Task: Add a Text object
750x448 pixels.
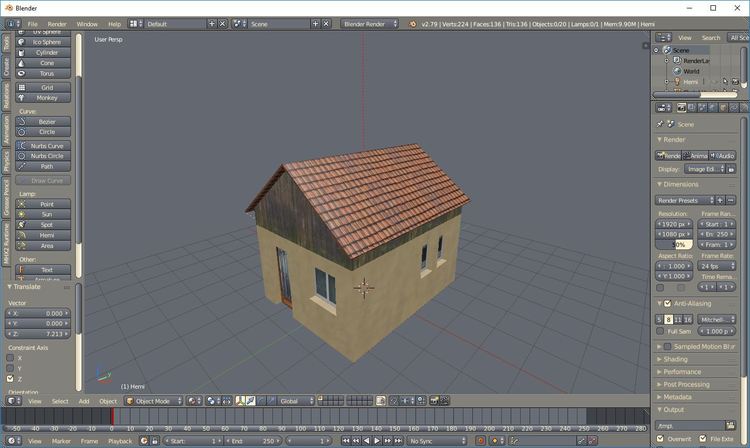Action: pyautogui.click(x=43, y=270)
